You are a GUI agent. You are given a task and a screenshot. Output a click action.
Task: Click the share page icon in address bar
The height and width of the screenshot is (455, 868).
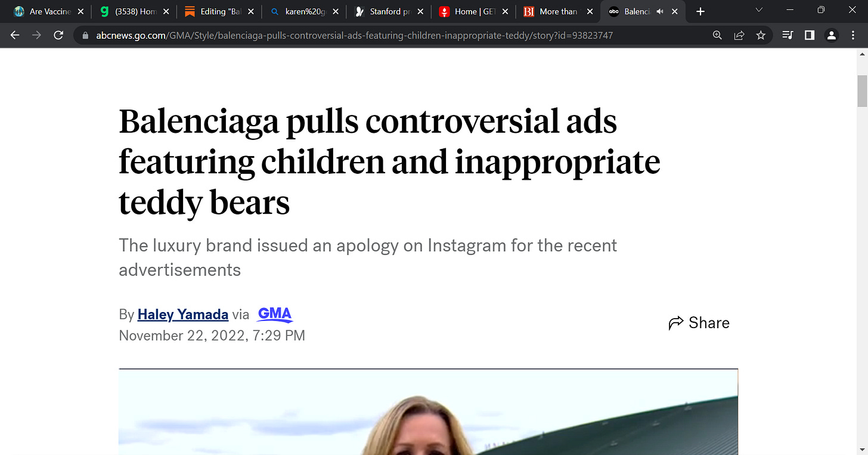click(x=739, y=35)
